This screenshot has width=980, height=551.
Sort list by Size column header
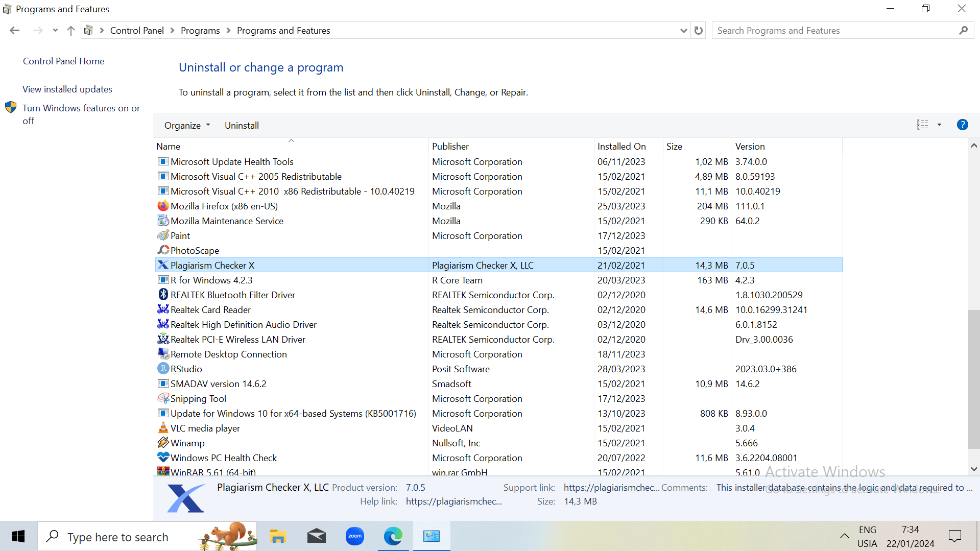[697, 146]
